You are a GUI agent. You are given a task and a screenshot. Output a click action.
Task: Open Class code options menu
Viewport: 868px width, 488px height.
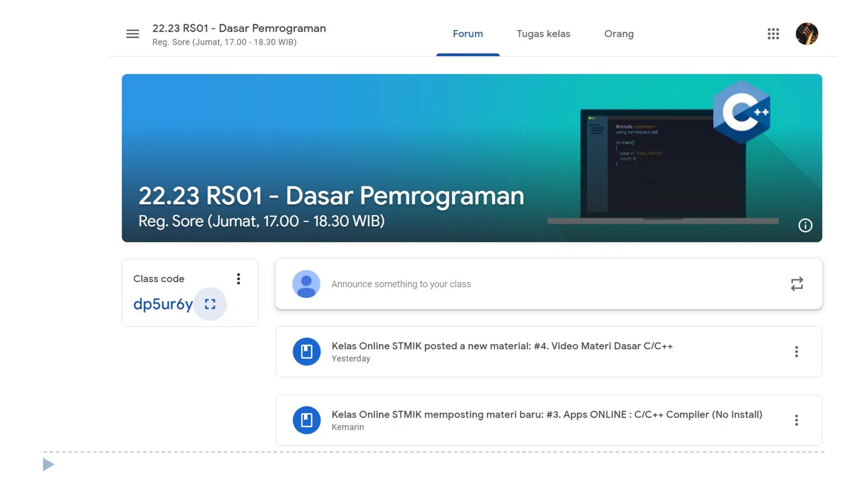[239, 279]
